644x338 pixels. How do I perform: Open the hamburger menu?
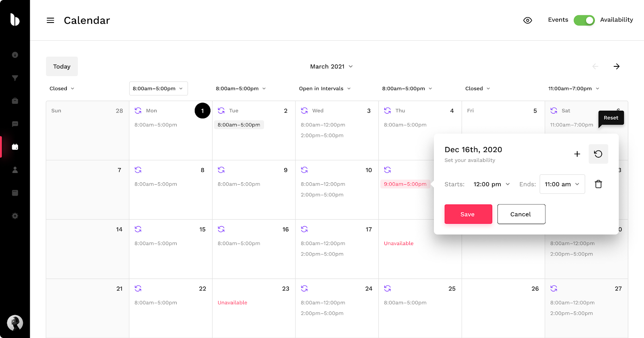tap(50, 21)
